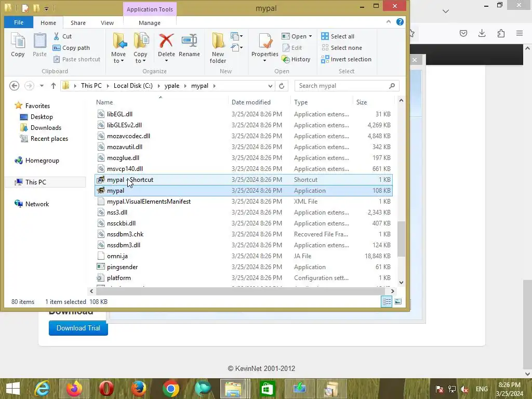The width and height of the screenshot is (532, 399).
Task: Click the Download Trial button in browser
Action: (x=78, y=328)
